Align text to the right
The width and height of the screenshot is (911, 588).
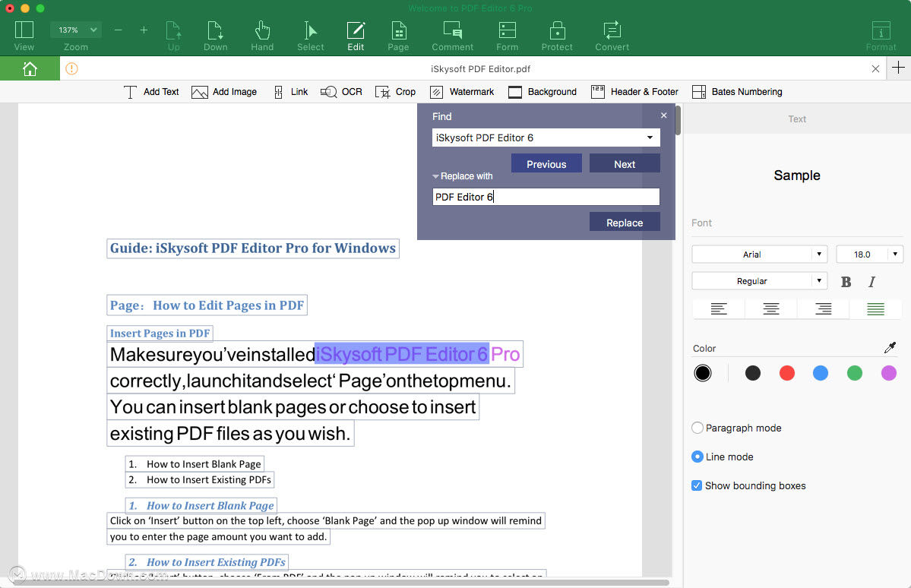pyautogui.click(x=824, y=308)
